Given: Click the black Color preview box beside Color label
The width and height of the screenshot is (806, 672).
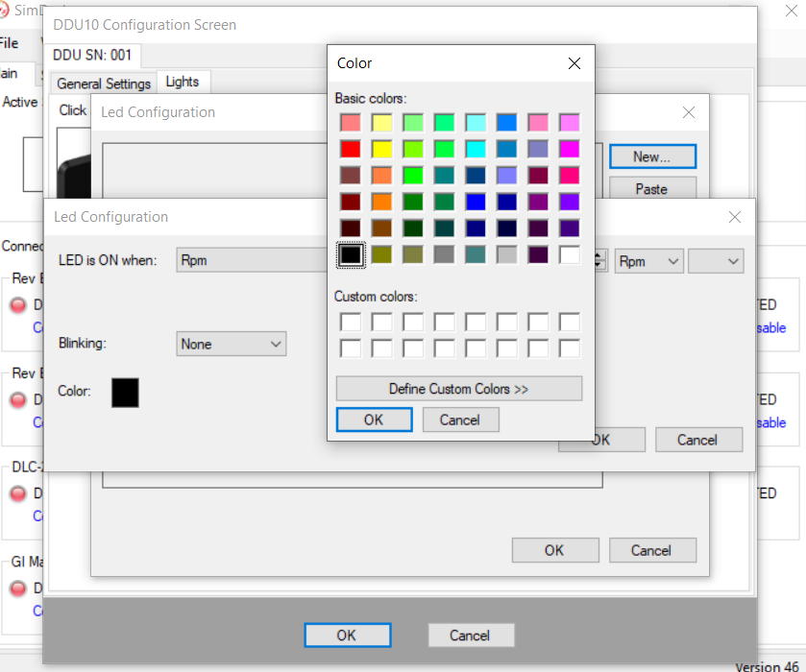Looking at the screenshot, I should pos(125,392).
